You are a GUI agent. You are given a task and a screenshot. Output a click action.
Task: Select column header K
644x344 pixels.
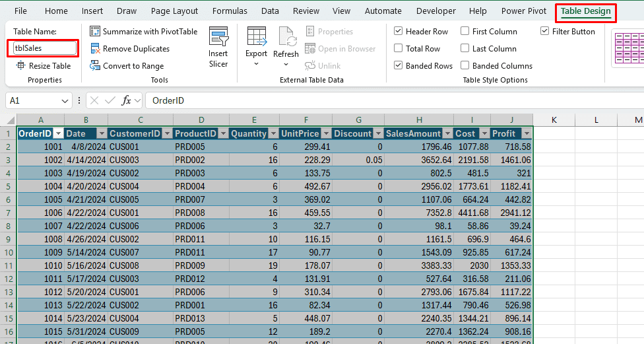point(554,120)
